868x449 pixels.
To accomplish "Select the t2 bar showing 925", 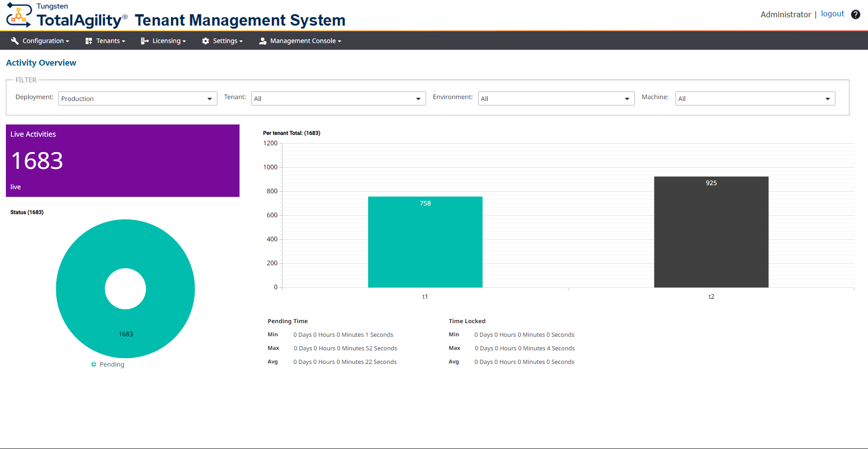I will point(711,232).
